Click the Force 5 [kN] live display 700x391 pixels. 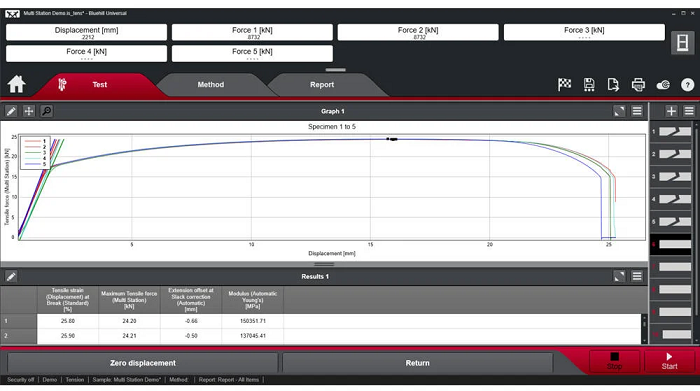pyautogui.click(x=252, y=54)
